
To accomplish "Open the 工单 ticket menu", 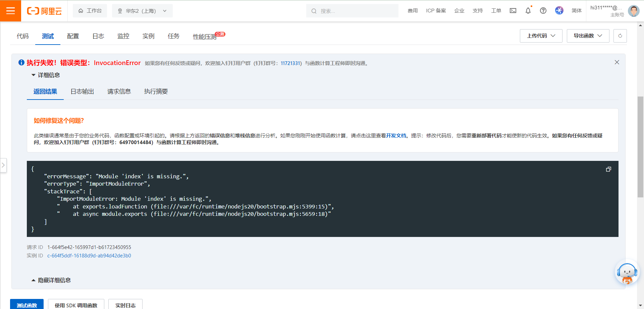I will (496, 11).
